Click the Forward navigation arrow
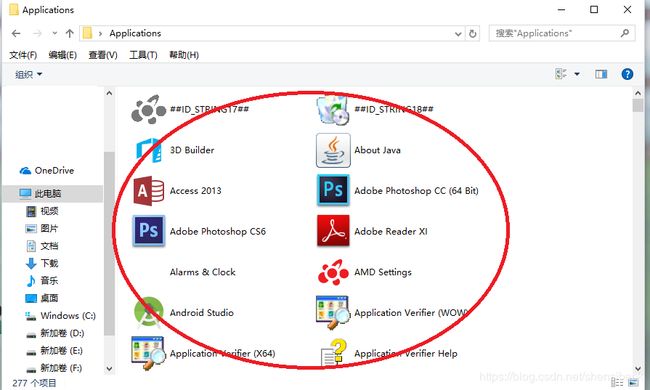This screenshot has width=650, height=390. click(x=37, y=34)
